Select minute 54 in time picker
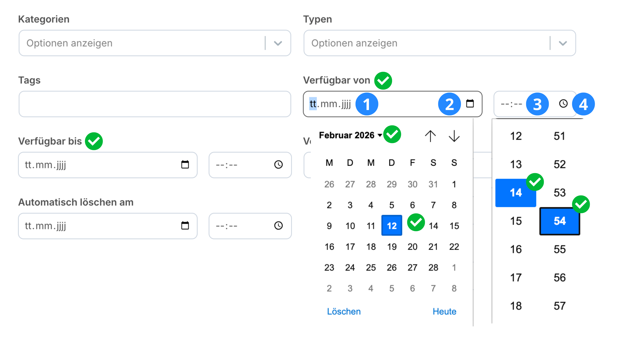Viewport: 635px width, 364px height. (x=559, y=221)
